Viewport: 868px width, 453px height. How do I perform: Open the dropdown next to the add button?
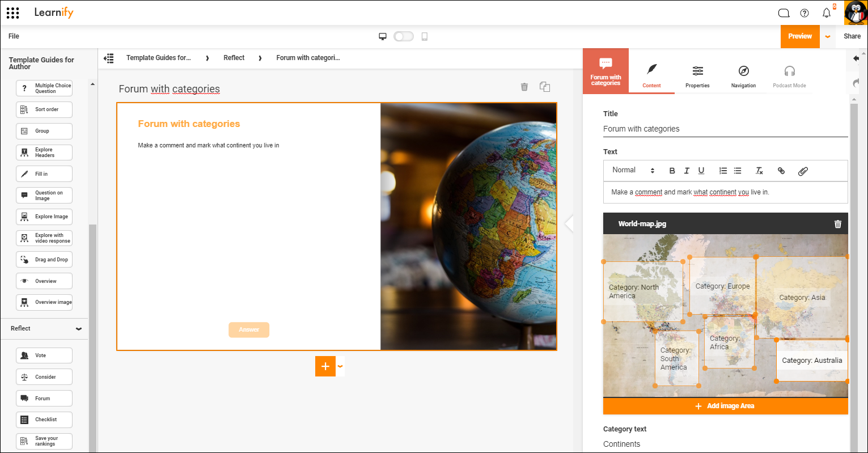tap(340, 366)
